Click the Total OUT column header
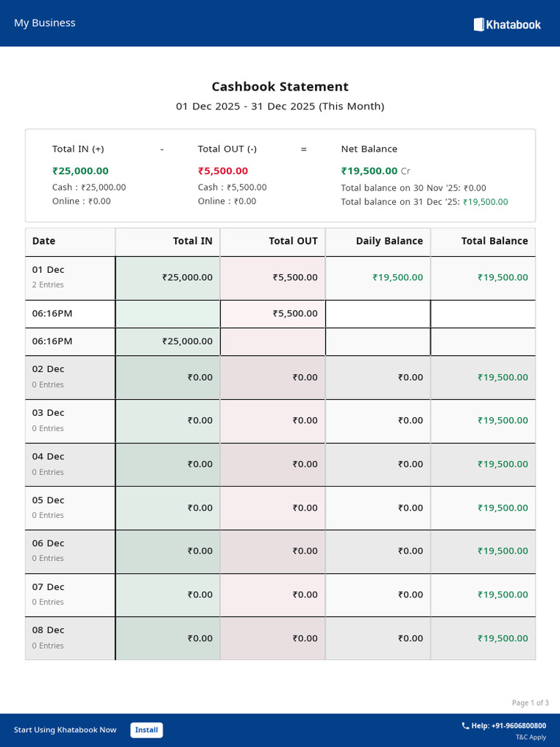This screenshot has height=747, width=560. click(x=273, y=241)
